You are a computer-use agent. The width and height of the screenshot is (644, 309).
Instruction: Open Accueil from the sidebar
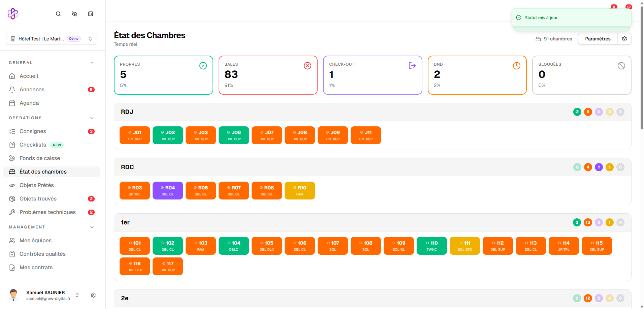pos(29,76)
